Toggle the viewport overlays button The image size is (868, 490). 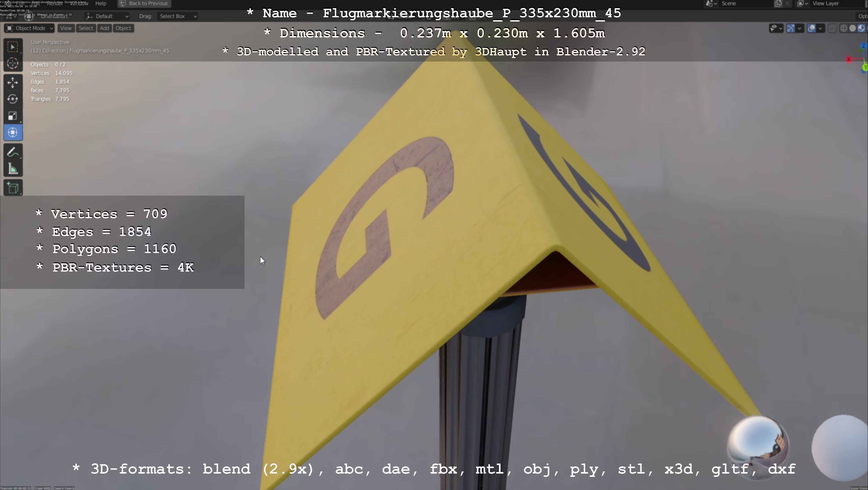click(811, 28)
